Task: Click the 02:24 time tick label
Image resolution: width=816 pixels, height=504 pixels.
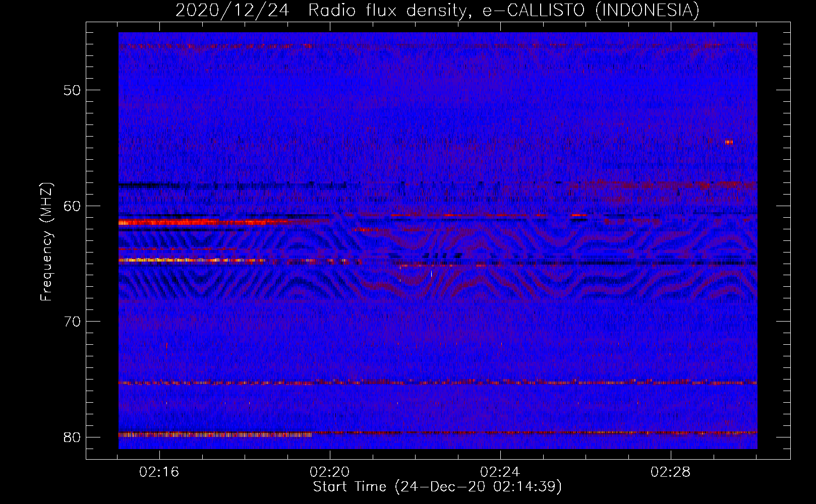Action: click(x=500, y=472)
